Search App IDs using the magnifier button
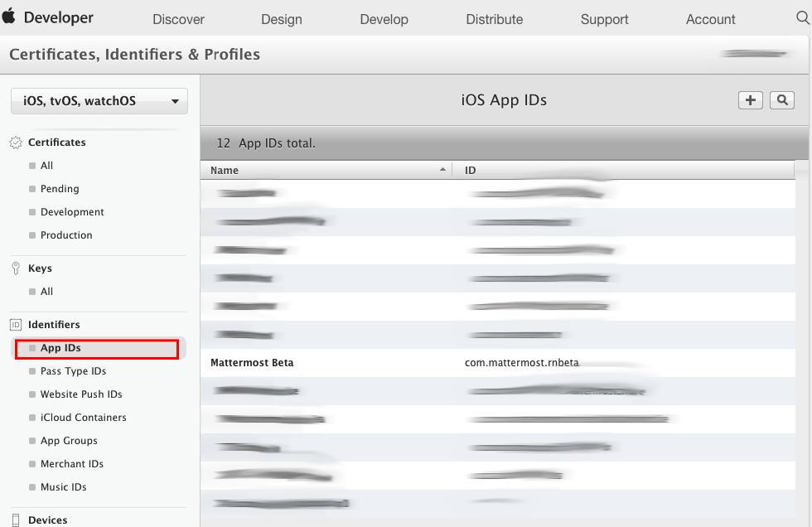 (781, 100)
